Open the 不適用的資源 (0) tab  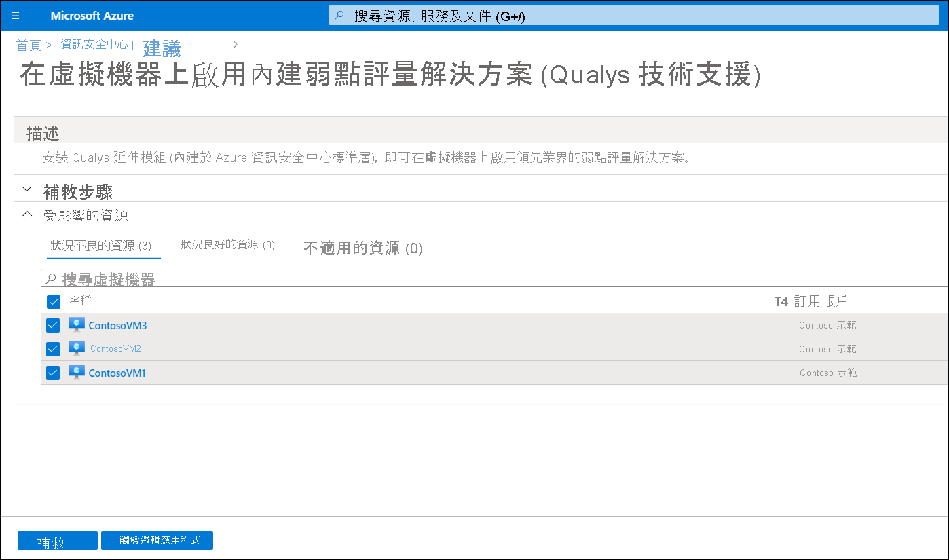(x=363, y=248)
